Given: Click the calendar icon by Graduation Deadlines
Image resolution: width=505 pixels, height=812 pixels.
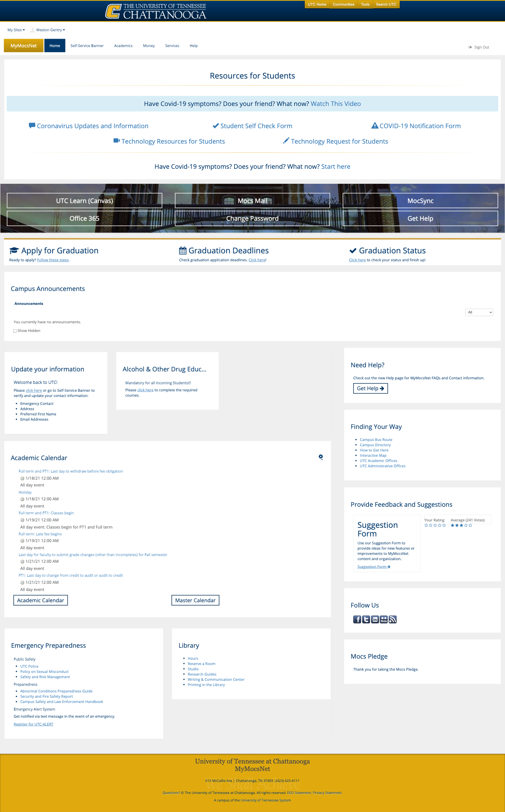Looking at the screenshot, I should tap(183, 250).
